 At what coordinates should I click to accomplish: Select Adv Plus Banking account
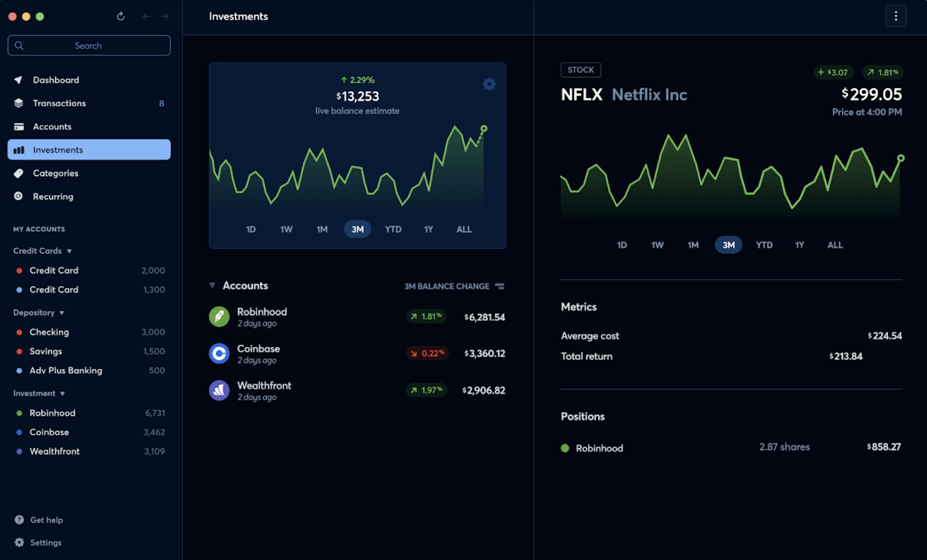tap(90, 370)
